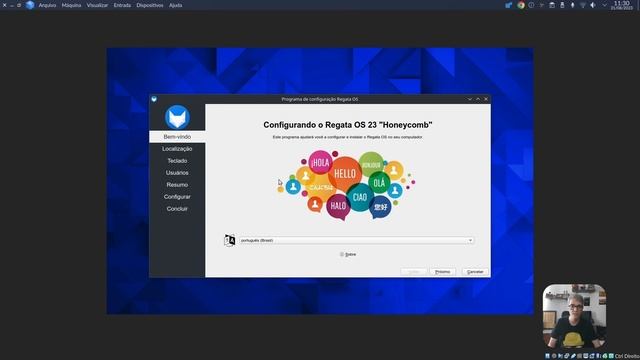640x360 pixels.
Task: Click the webcam video overlay
Action: click(574, 316)
